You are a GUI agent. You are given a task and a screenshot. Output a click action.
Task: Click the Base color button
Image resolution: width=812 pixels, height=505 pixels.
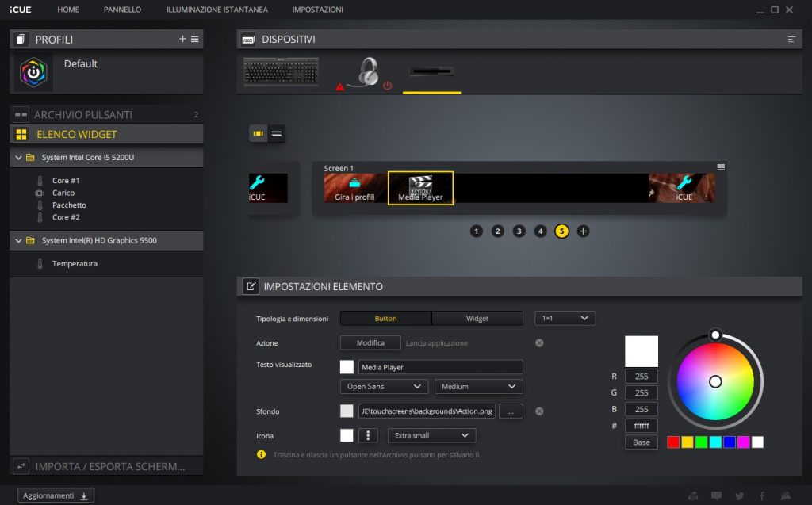pos(642,442)
